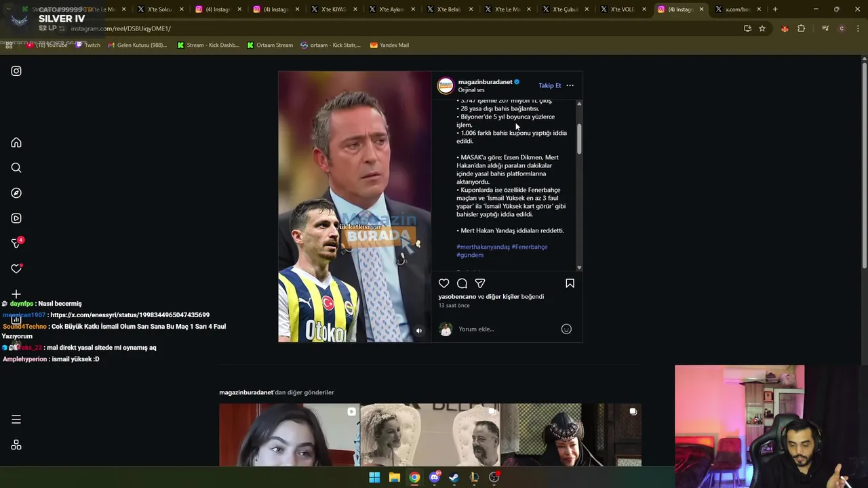Open Steam from the taskbar
This screenshot has height=488, width=868.
[x=454, y=477]
